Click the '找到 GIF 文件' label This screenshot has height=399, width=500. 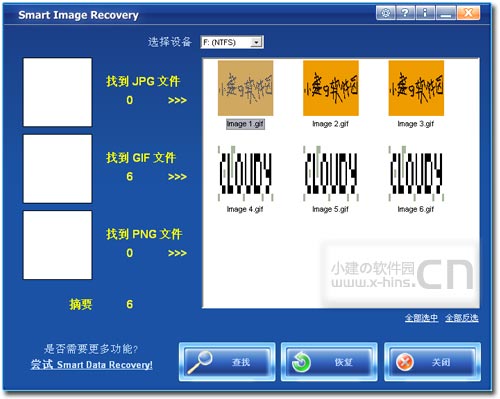141,157
